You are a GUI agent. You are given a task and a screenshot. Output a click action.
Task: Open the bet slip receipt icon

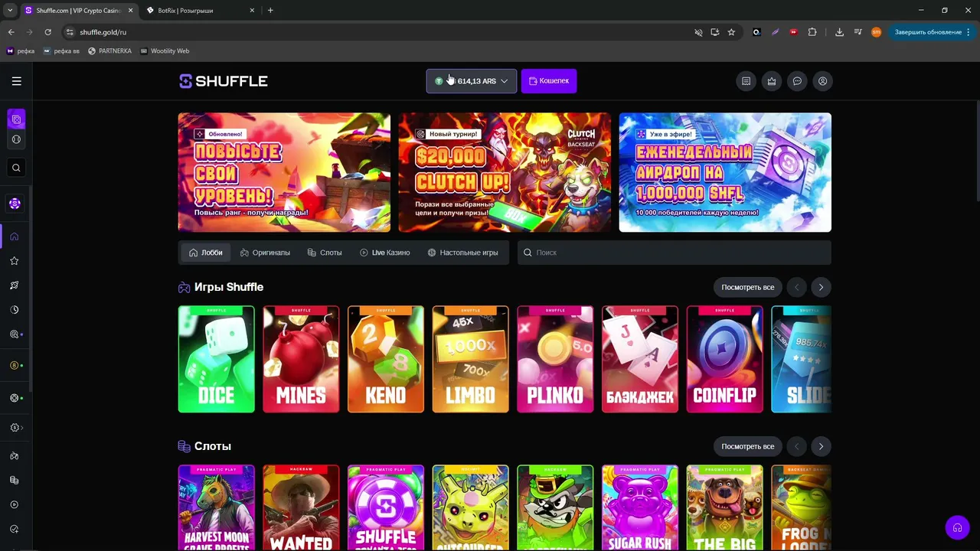pos(746,81)
